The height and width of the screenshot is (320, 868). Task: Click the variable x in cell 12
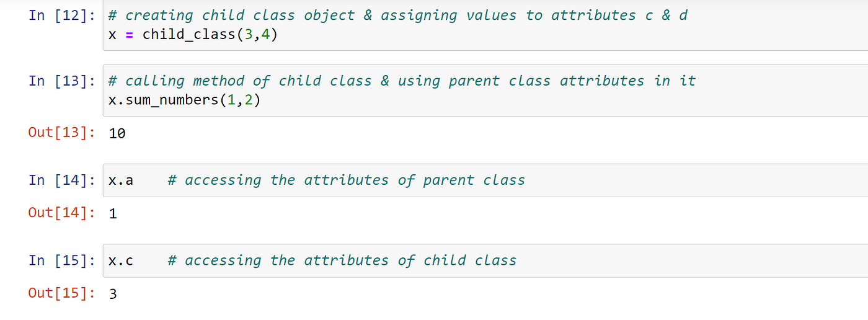[112, 35]
